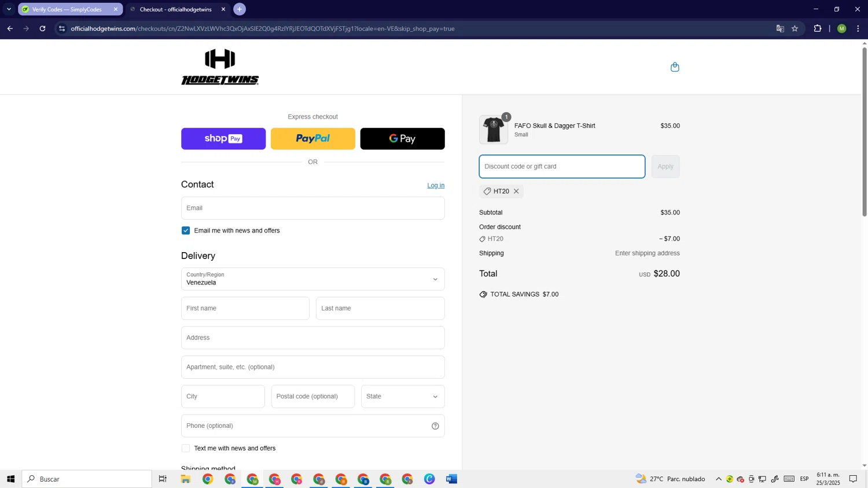Screen dimensions: 868x488
Task: Click the Apartment, suite, etc. field
Action: tap(312, 367)
